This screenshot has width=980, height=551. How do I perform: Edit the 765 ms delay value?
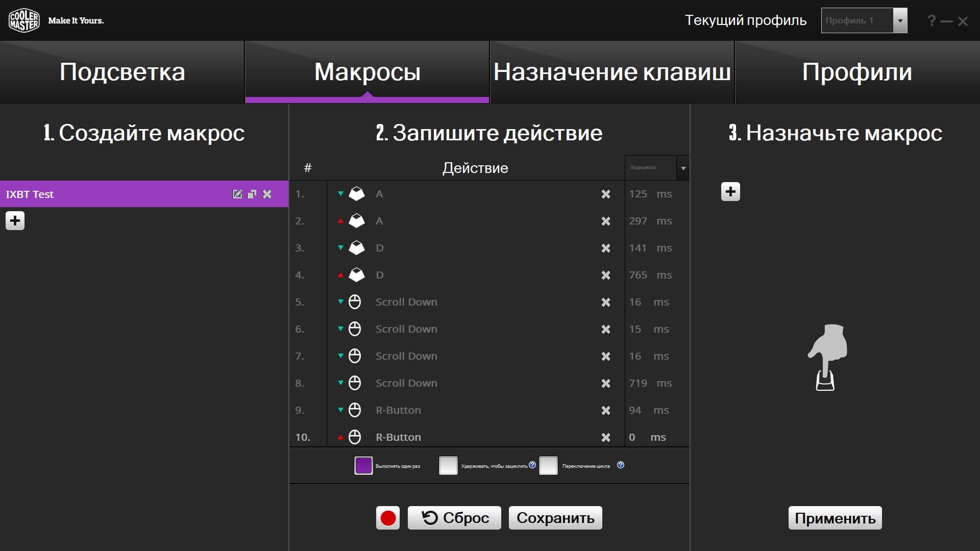click(638, 275)
